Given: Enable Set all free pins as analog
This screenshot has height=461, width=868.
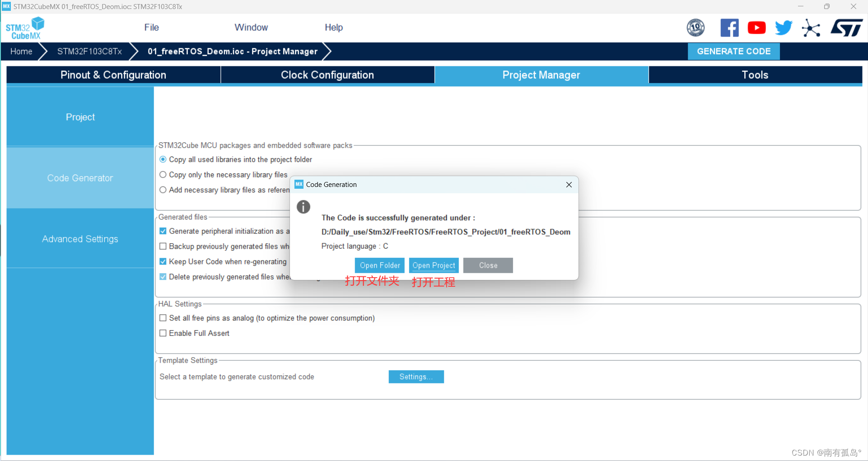Looking at the screenshot, I should 163,318.
